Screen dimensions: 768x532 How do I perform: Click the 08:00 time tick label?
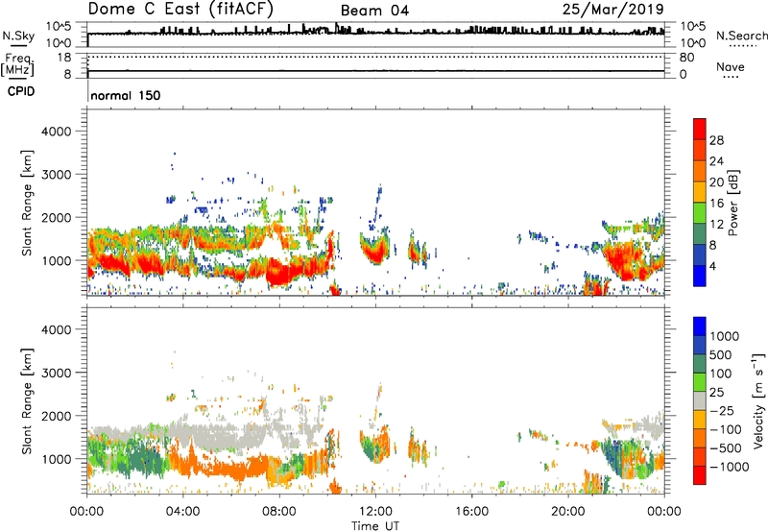(x=279, y=512)
